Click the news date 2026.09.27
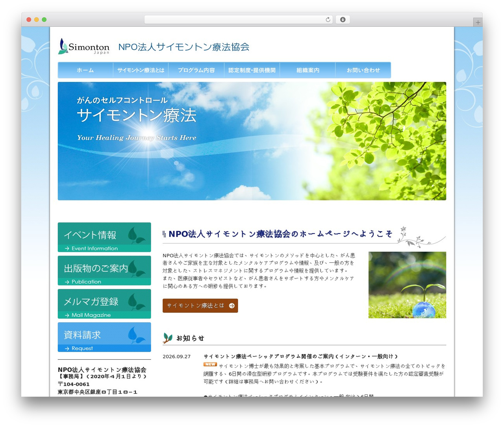This screenshot has width=504, height=427. point(176,356)
